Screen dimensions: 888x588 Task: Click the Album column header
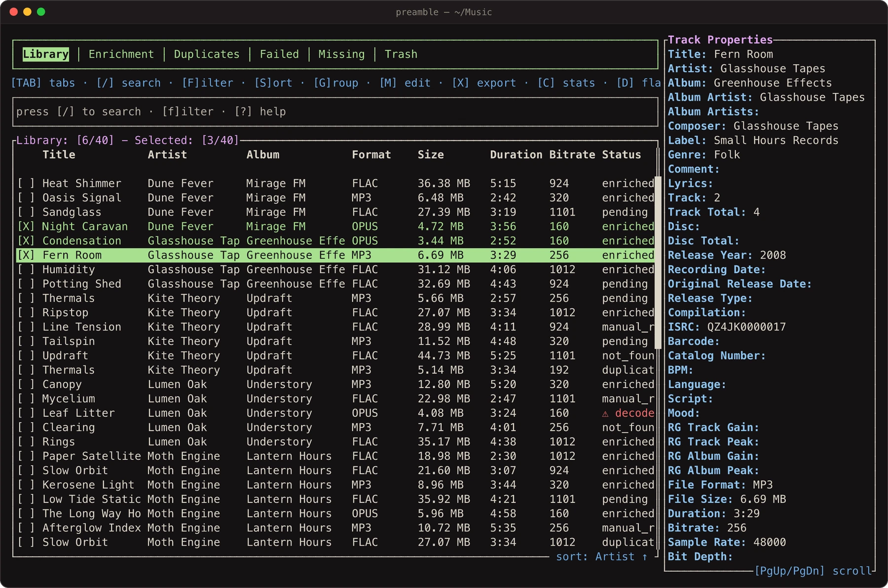click(263, 155)
